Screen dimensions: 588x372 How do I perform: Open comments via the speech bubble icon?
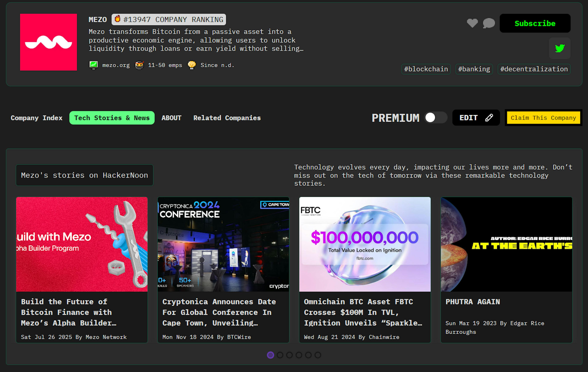(488, 23)
